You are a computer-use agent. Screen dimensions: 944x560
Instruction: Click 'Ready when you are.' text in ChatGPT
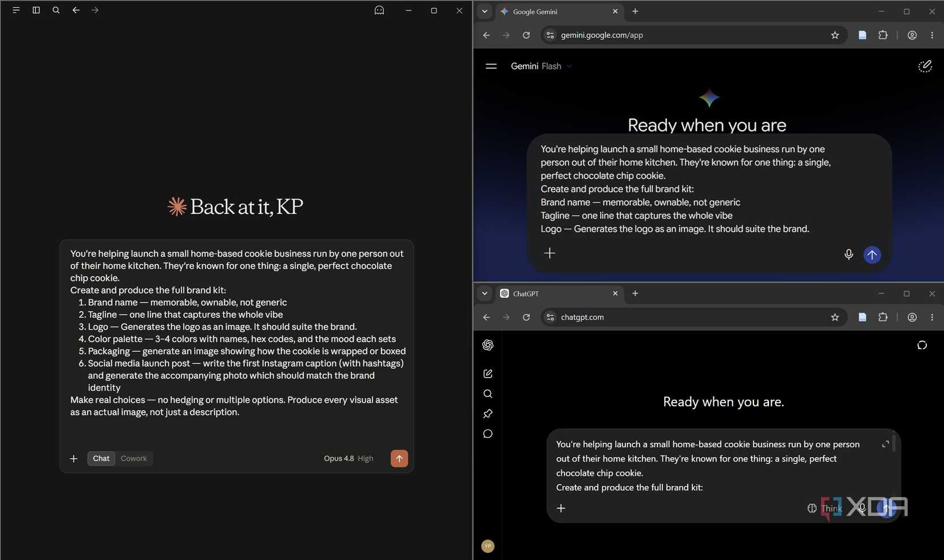pos(723,402)
